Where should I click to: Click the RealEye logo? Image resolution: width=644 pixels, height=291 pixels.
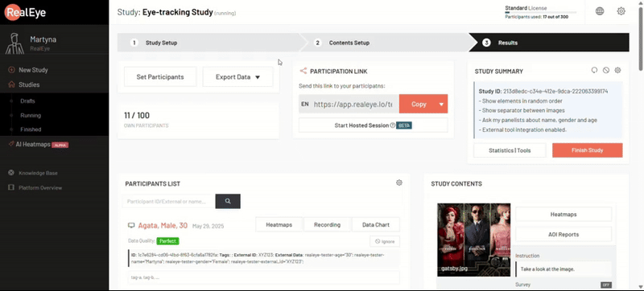[x=26, y=12]
